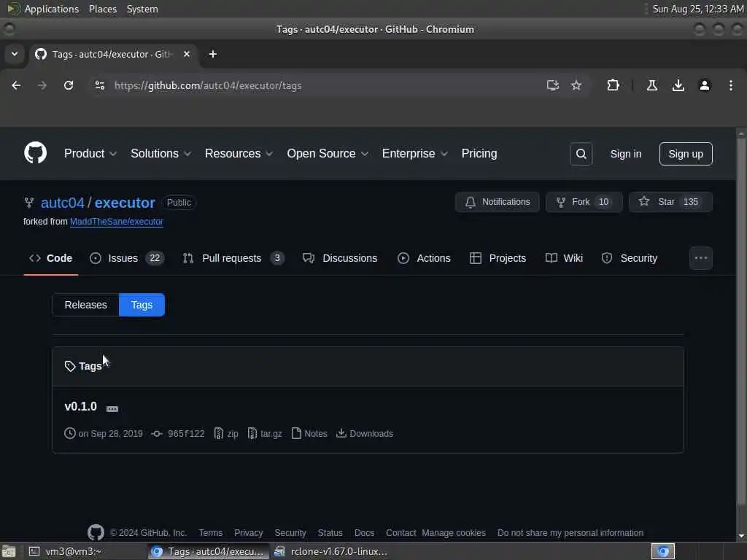
Task: Open the browser downloads icon
Action: coord(678,86)
